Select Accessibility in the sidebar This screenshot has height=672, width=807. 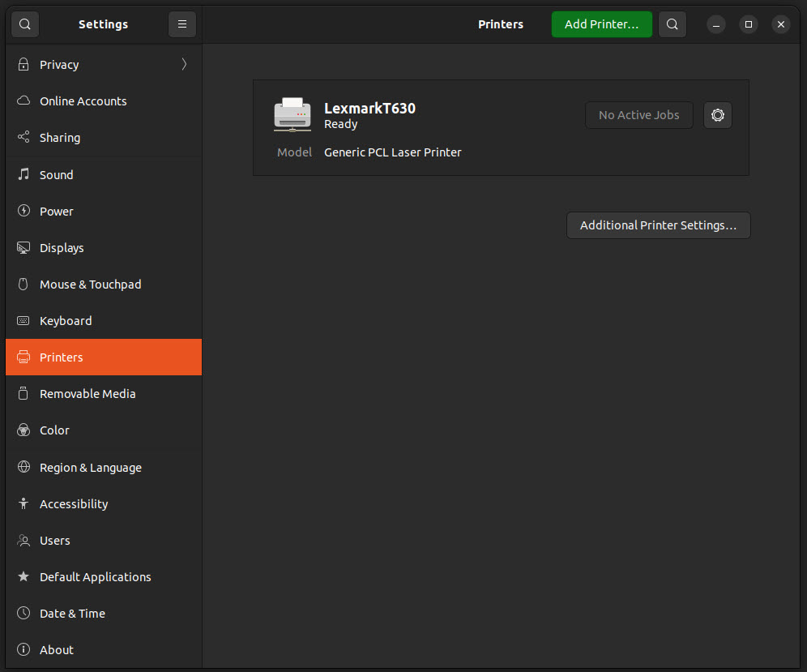[x=74, y=504]
